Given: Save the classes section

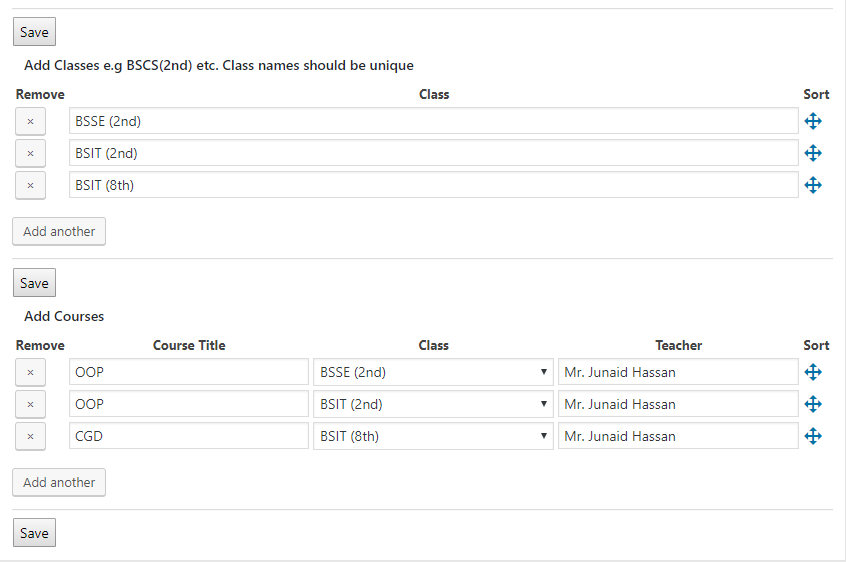Looking at the screenshot, I should [35, 283].
